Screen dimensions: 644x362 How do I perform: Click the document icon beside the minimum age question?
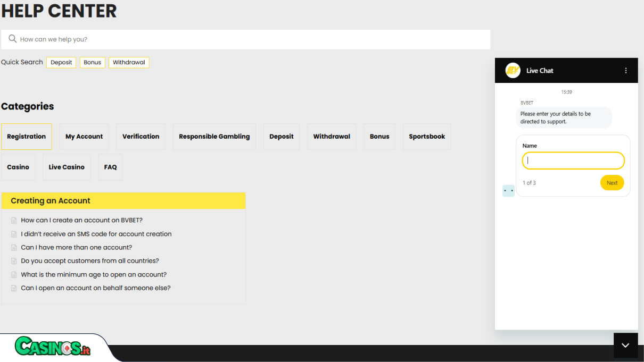pos(14,275)
